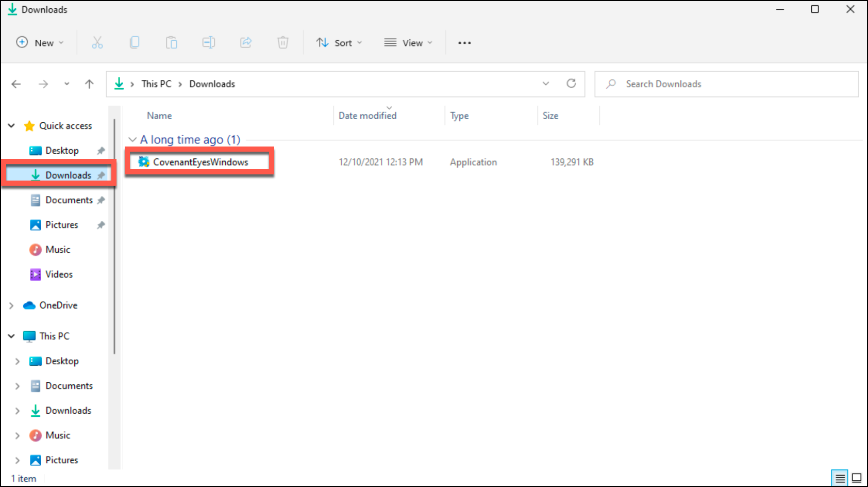Screen dimensions: 868x487
Task: Select Downloads in Quick access
Action: tap(68, 175)
